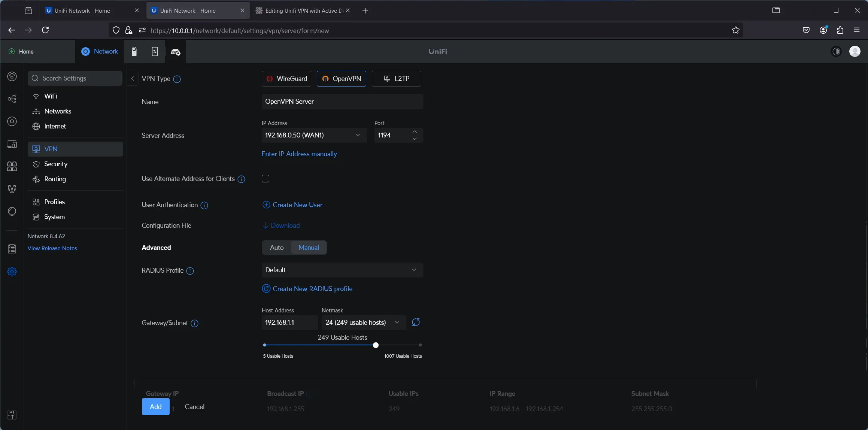The image size is (868, 430).
Task: Click Create New User link
Action: pyautogui.click(x=292, y=205)
